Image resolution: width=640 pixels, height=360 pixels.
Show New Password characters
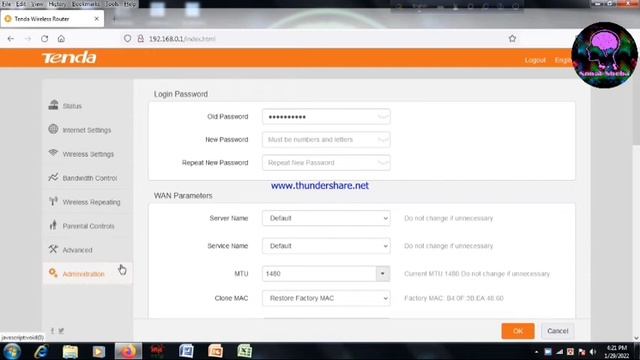pyautogui.click(x=382, y=140)
